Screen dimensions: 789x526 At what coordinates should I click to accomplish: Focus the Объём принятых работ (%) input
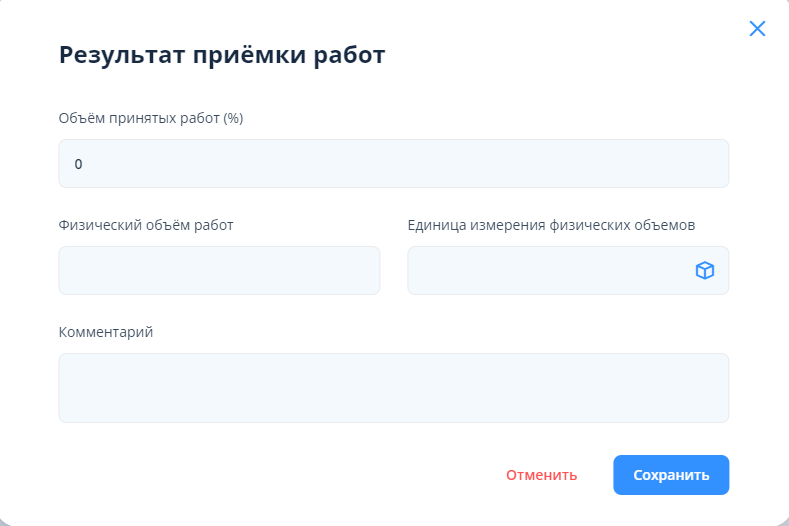click(393, 163)
